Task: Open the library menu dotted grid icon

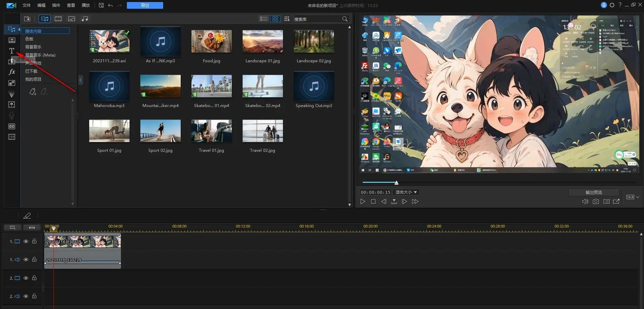Action: (x=287, y=19)
